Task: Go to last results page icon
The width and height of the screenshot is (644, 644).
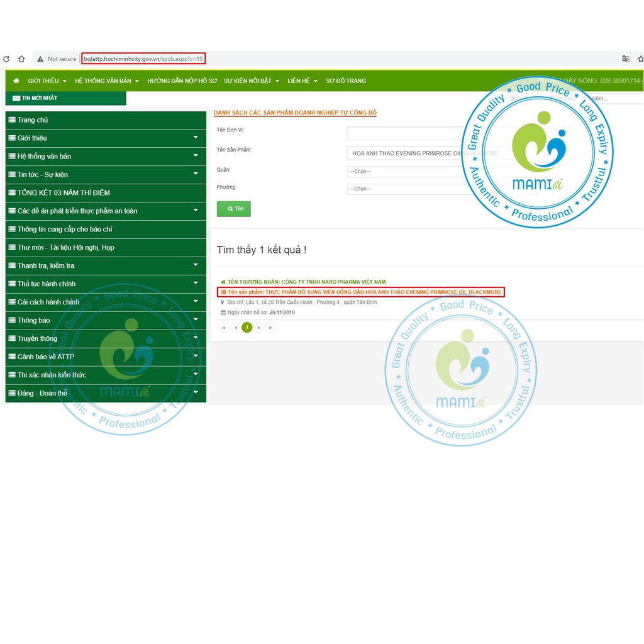Action: click(270, 328)
